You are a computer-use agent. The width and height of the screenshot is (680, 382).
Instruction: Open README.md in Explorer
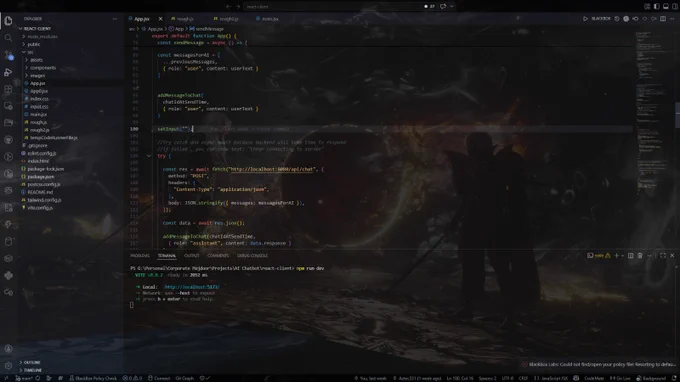40,193
